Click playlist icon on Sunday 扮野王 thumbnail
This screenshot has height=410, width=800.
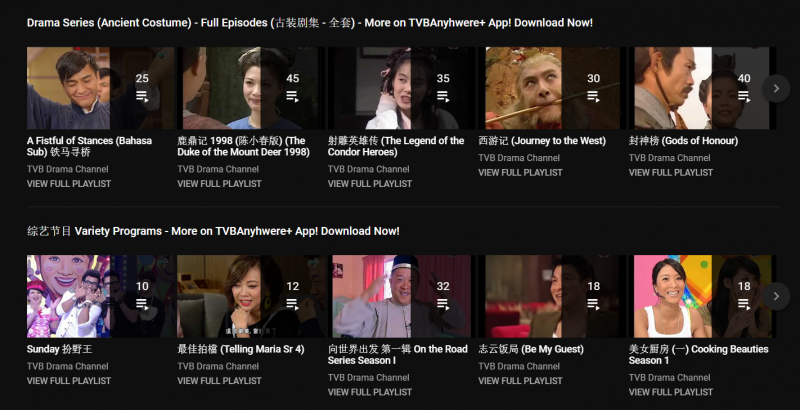142,304
